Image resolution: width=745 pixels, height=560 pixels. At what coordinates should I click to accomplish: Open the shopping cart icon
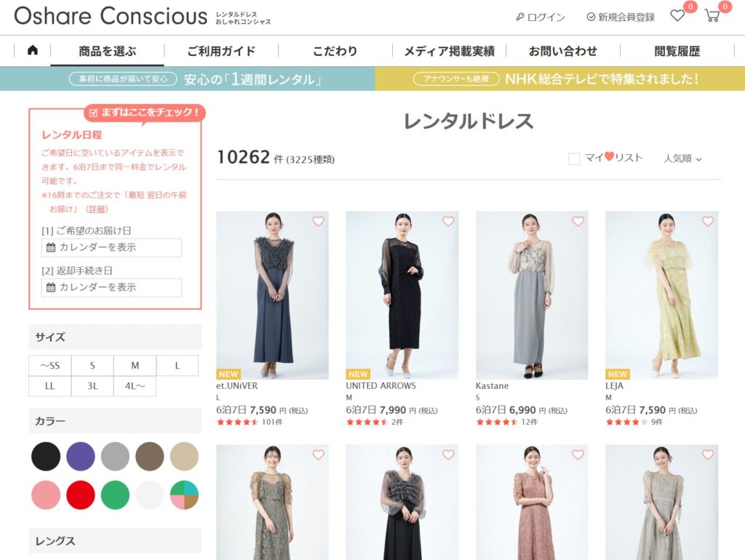pyautogui.click(x=712, y=16)
